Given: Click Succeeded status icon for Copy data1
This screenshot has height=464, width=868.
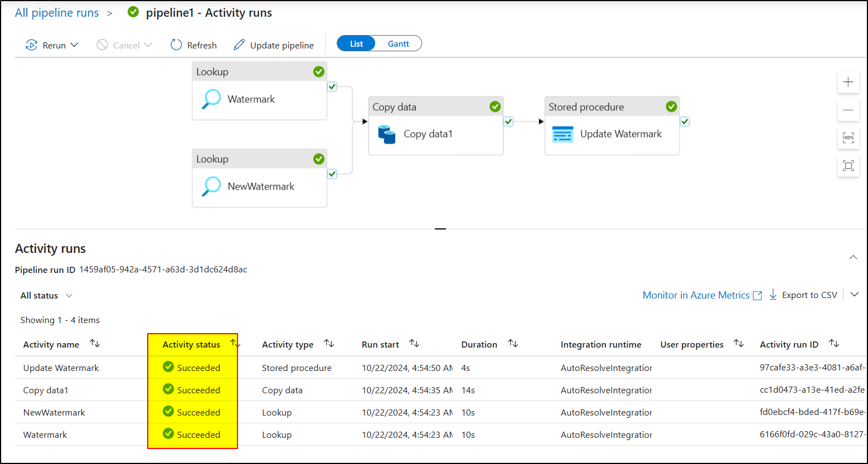Looking at the screenshot, I should coord(168,389).
